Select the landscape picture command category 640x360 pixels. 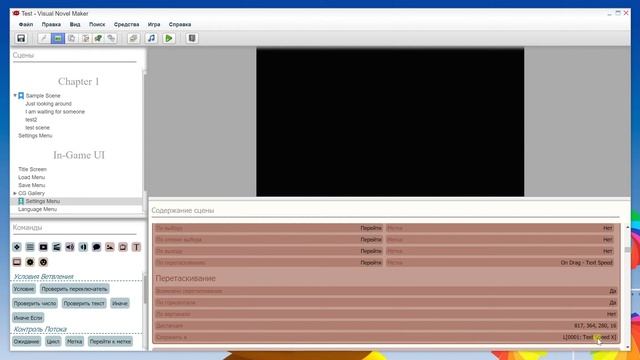point(110,247)
